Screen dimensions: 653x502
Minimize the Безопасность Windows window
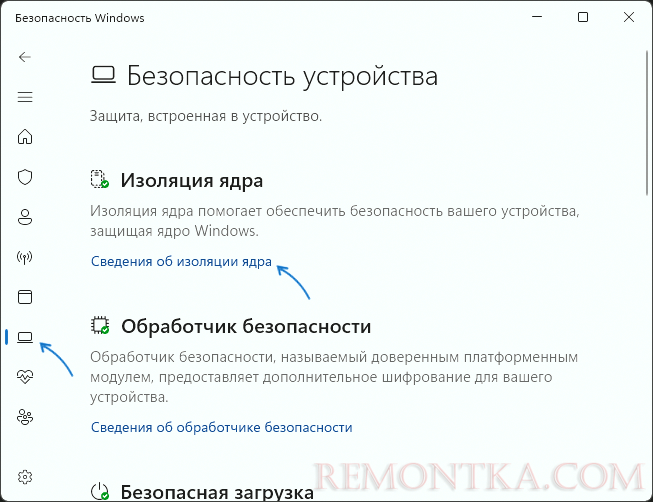tap(537, 17)
